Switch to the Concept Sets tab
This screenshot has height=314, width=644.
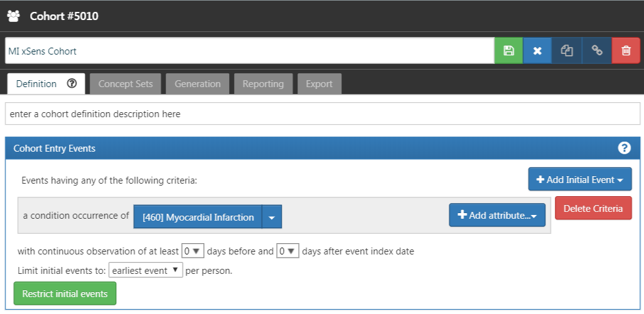tap(126, 83)
